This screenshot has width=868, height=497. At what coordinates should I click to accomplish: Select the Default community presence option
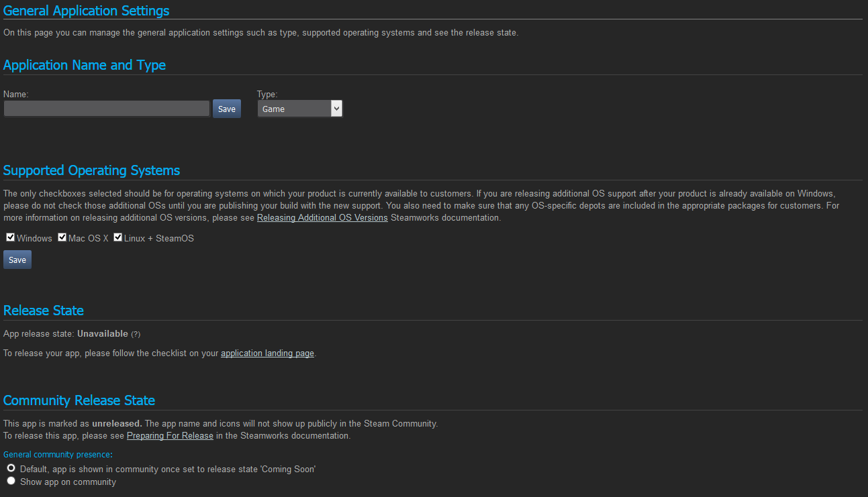pos(11,467)
